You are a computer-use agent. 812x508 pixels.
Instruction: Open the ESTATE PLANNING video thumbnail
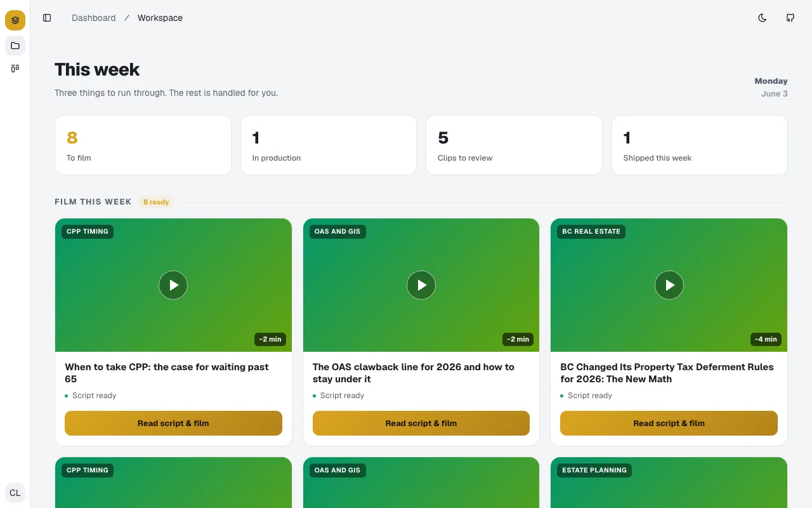(669, 483)
